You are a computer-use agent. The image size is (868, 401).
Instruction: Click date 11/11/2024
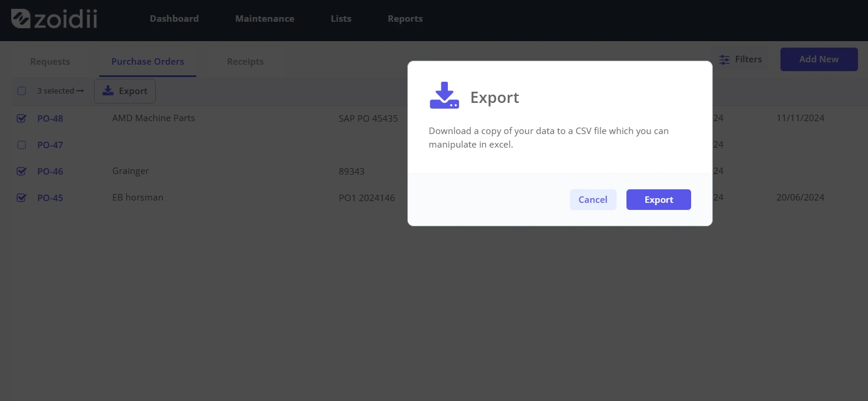(x=800, y=118)
